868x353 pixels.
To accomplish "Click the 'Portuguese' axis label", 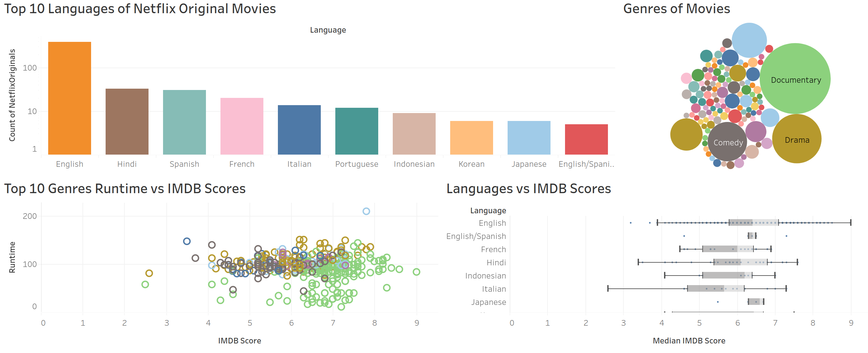I will point(356,164).
